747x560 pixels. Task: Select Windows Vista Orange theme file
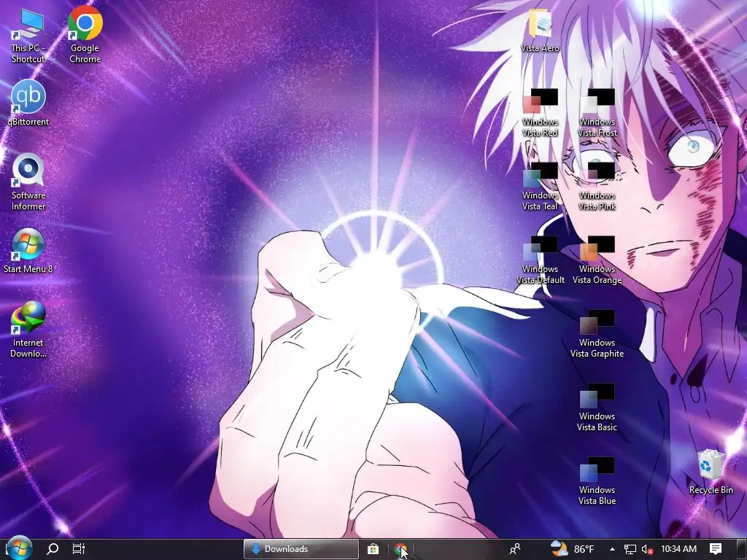click(597, 260)
